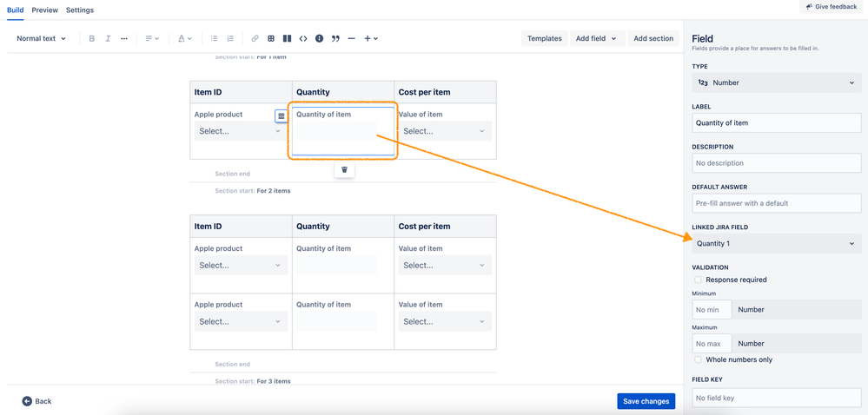The width and height of the screenshot is (868, 415).
Task: Insert a column layout
Action: pos(287,39)
